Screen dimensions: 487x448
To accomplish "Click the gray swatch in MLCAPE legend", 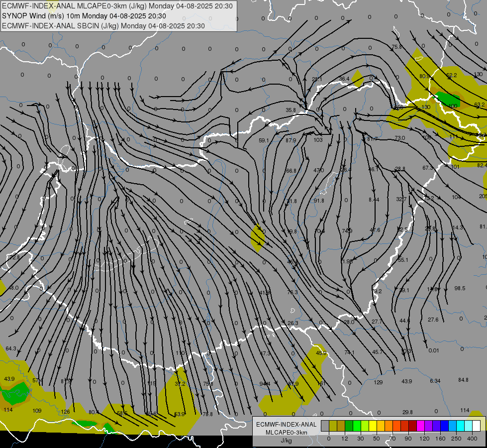I will 325,426.
